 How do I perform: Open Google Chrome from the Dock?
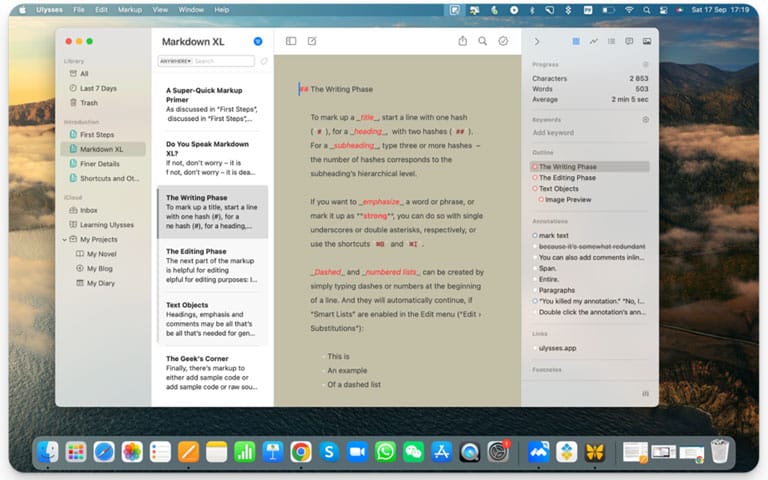[301, 452]
